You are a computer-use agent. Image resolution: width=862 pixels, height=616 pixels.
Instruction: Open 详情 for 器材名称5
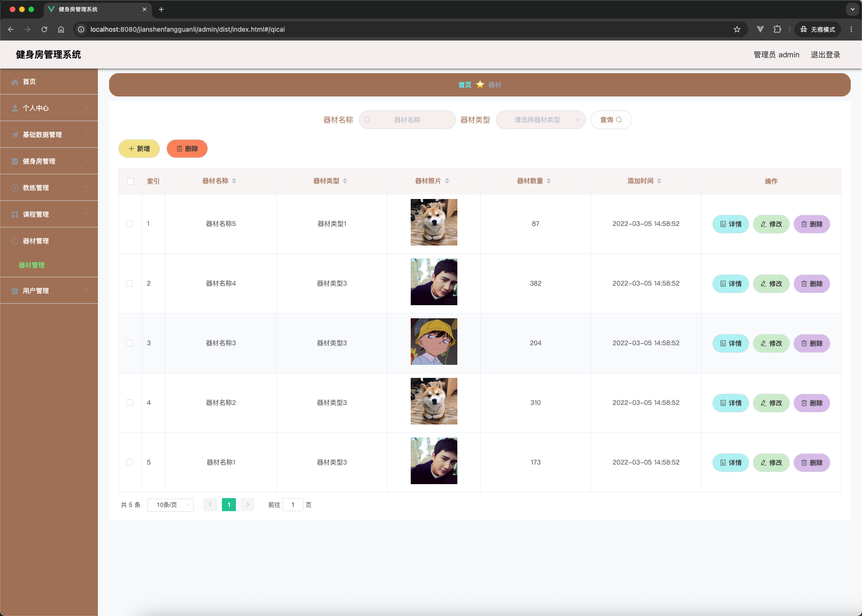tap(731, 224)
